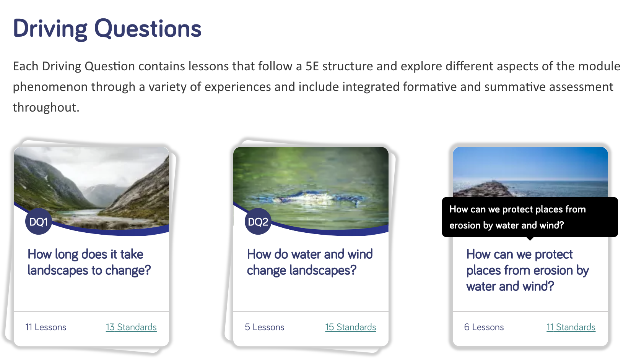
Task: Click the 5 Lessons label
Action: tap(265, 327)
